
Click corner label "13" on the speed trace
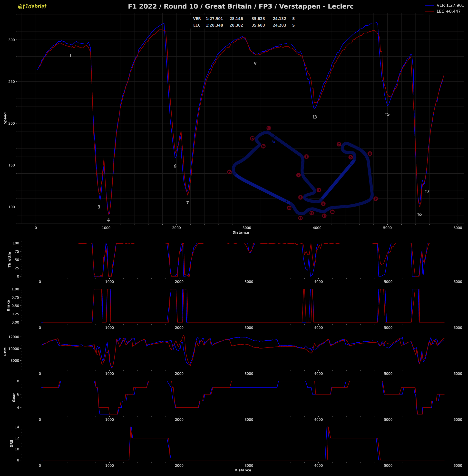pyautogui.click(x=314, y=117)
